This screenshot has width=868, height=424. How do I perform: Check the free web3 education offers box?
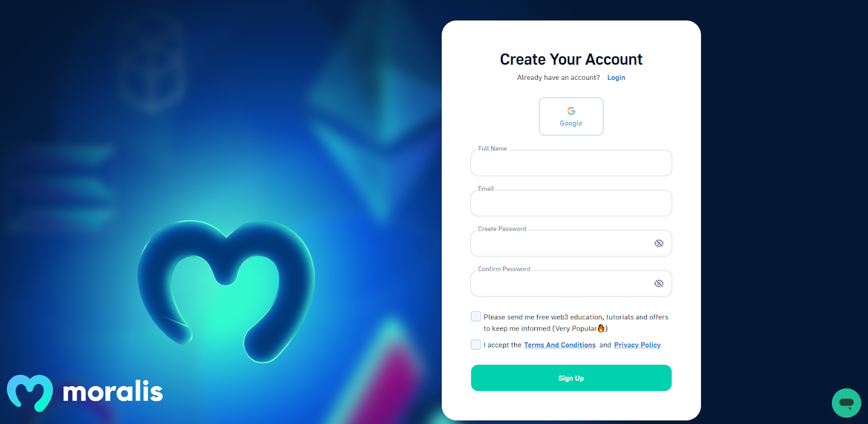pos(476,316)
